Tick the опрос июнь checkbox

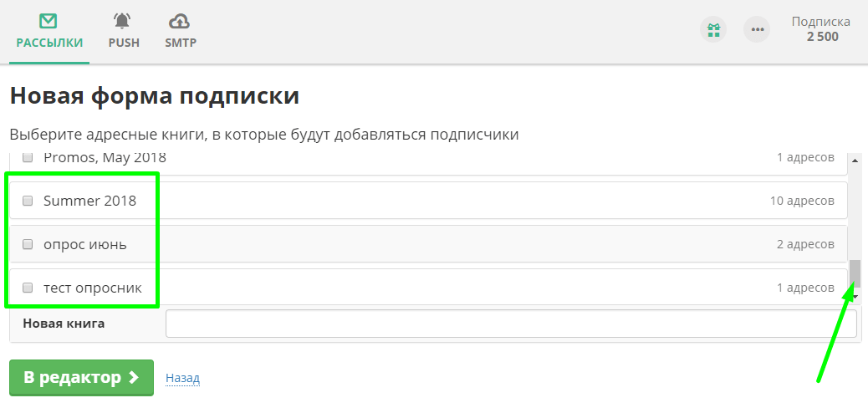click(x=28, y=244)
